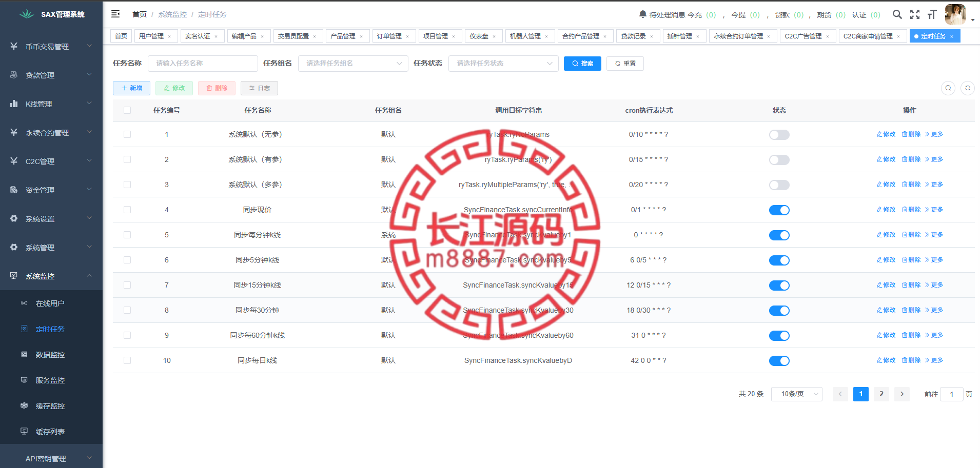Close the 机器人管理 tab

[546, 36]
